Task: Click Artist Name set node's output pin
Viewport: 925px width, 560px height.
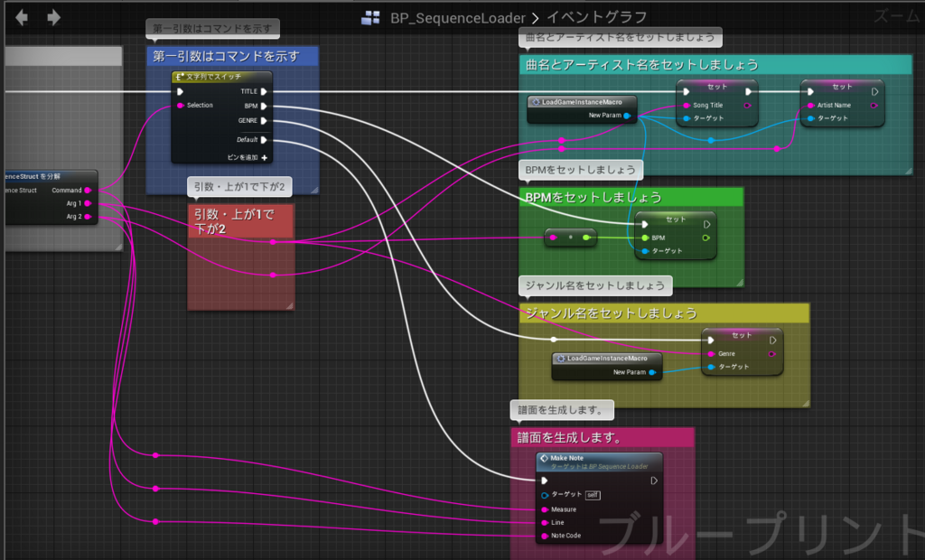Action: pyautogui.click(x=874, y=106)
